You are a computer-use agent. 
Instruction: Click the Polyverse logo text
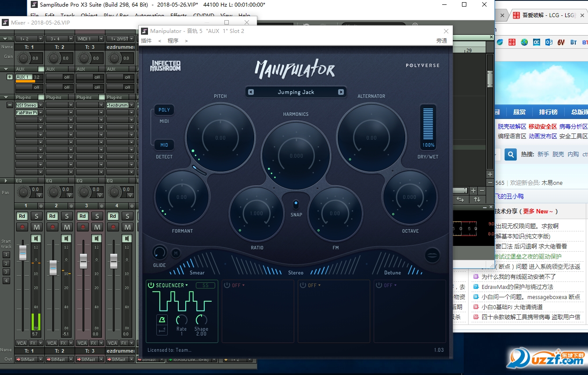point(422,65)
